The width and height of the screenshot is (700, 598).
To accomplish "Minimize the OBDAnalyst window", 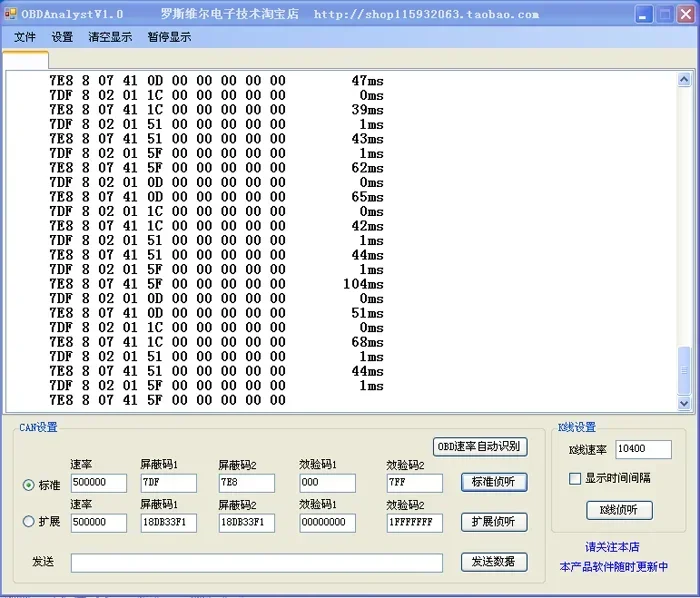I will tap(643, 15).
